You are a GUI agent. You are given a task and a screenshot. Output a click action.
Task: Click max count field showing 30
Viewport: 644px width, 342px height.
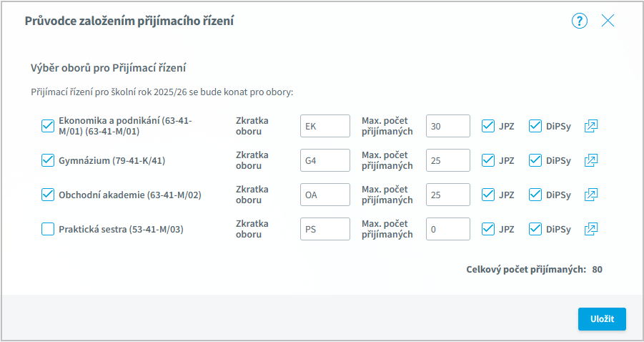click(448, 126)
